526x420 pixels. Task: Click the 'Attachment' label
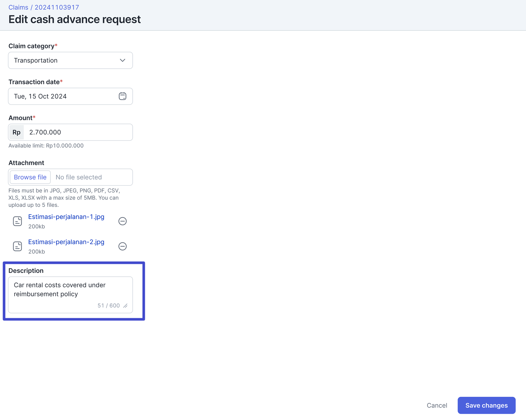[x=26, y=163]
